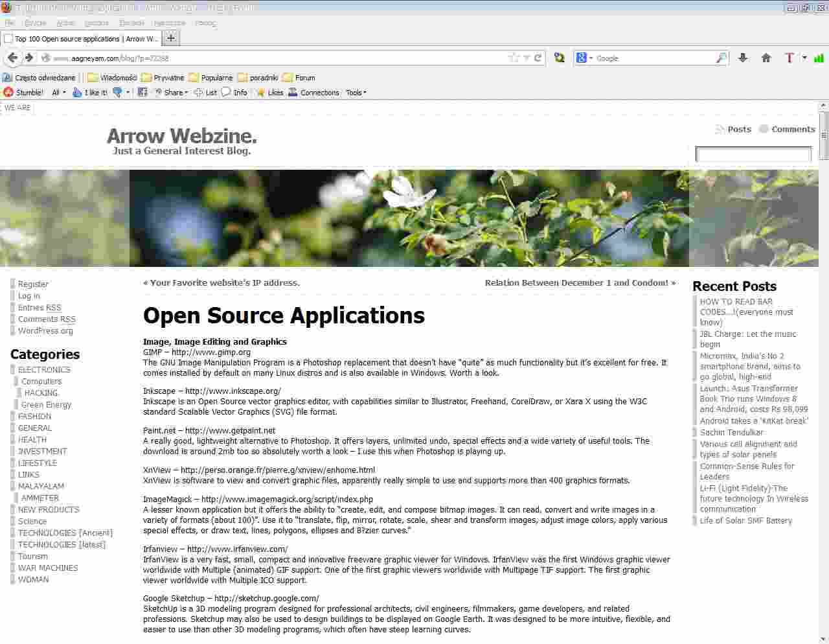
Task: Click the Forward navigation arrow
Action: click(29, 58)
